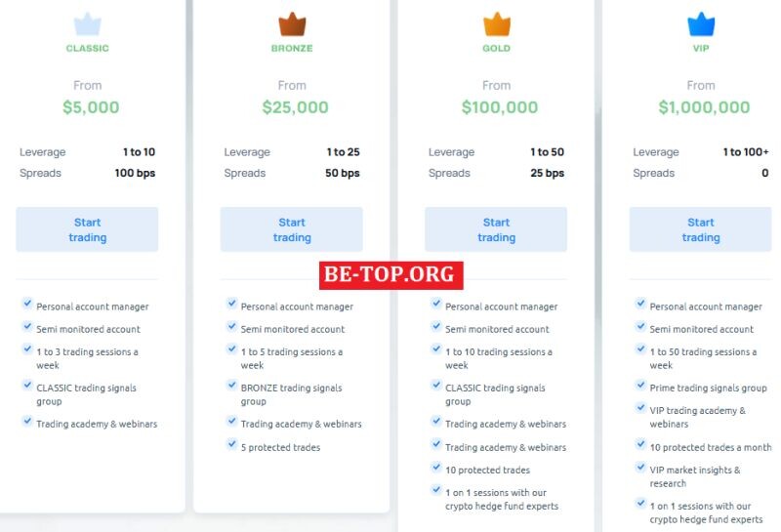Click the checkmark beside '10 protected trades' in Gold
This screenshot has height=532, width=781.
coord(436,467)
